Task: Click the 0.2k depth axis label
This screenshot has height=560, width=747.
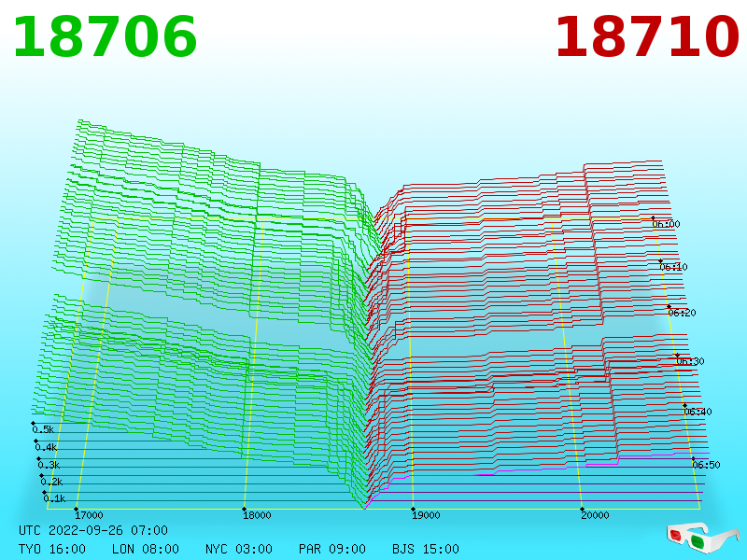Action: 52,482
